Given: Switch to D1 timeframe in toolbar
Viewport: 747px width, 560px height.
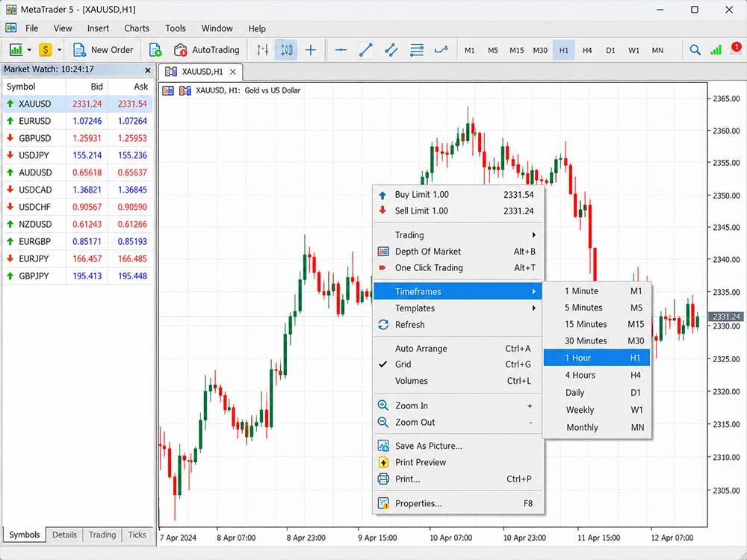Looking at the screenshot, I should pyautogui.click(x=610, y=50).
